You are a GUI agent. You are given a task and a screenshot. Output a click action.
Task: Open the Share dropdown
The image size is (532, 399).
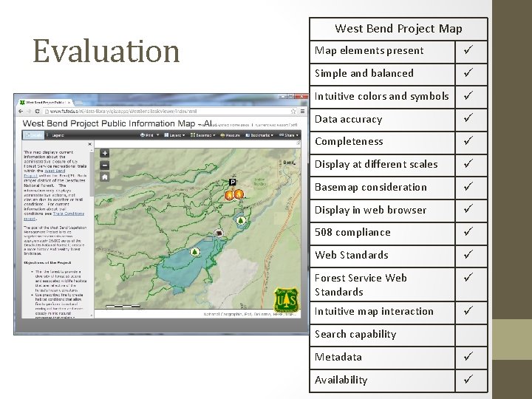click(x=289, y=135)
